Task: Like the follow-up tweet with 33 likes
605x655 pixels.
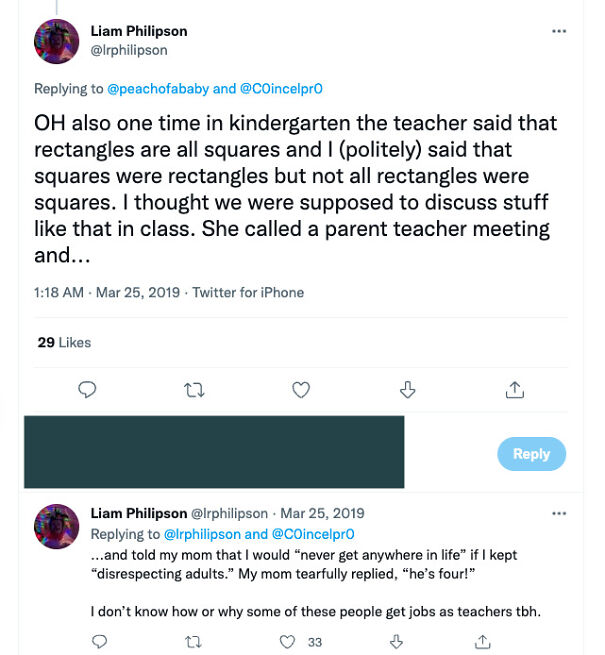Action: click(x=289, y=641)
